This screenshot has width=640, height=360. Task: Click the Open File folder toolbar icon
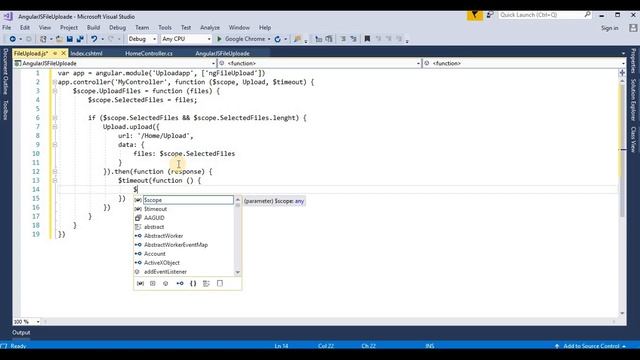point(60,39)
